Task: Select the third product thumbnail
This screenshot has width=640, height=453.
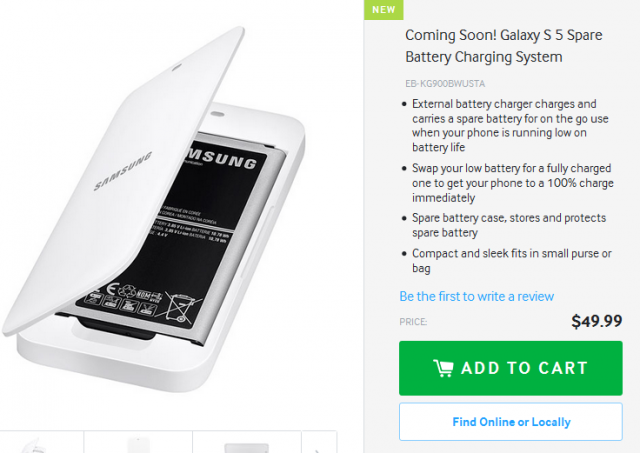Action: tap(246, 445)
